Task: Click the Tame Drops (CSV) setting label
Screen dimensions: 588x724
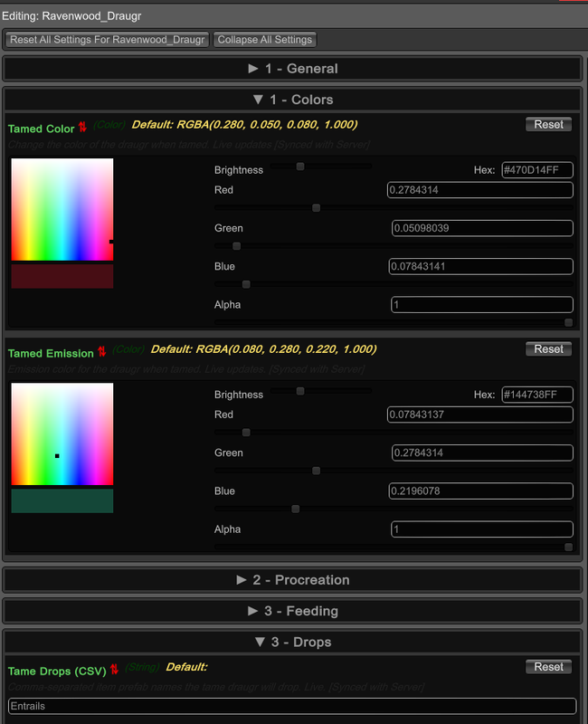Action: click(57, 672)
